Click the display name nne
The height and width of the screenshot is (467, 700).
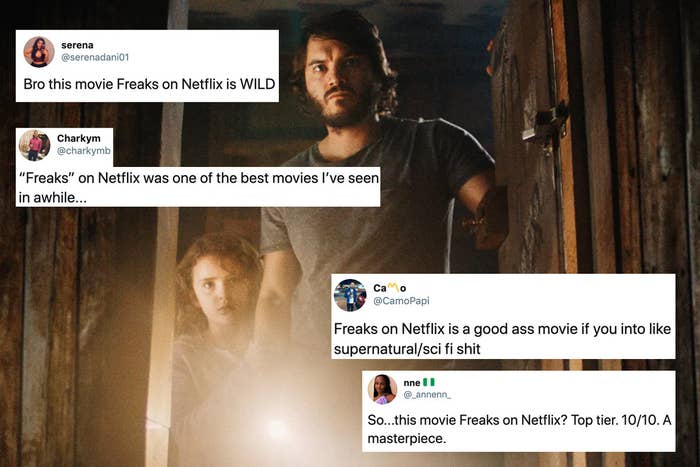pyautogui.click(x=412, y=383)
